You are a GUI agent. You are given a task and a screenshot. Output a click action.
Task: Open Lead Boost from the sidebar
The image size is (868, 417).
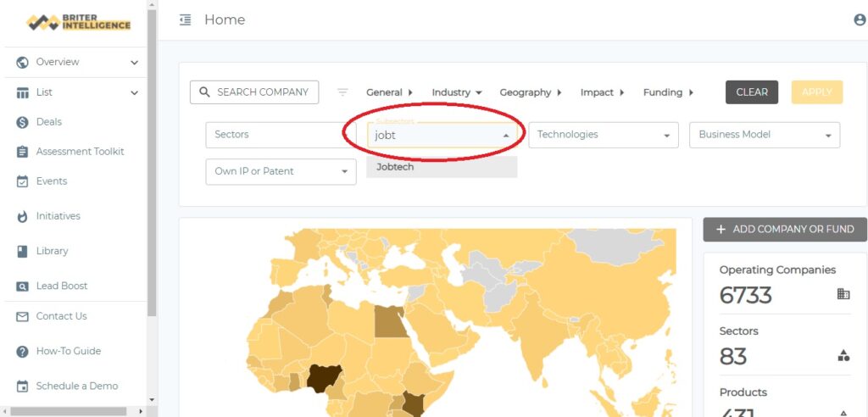click(61, 286)
